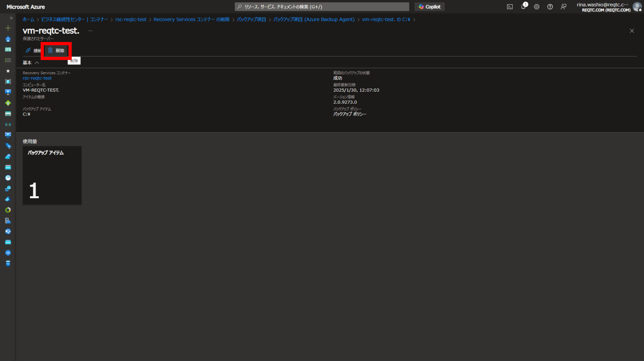Viewport: 644px width, 361px height.
Task: Go to Home icon in sidebar
Action: 8,39
